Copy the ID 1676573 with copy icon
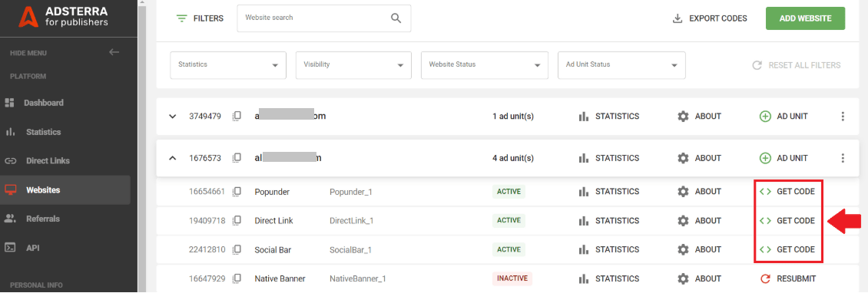 [237, 158]
